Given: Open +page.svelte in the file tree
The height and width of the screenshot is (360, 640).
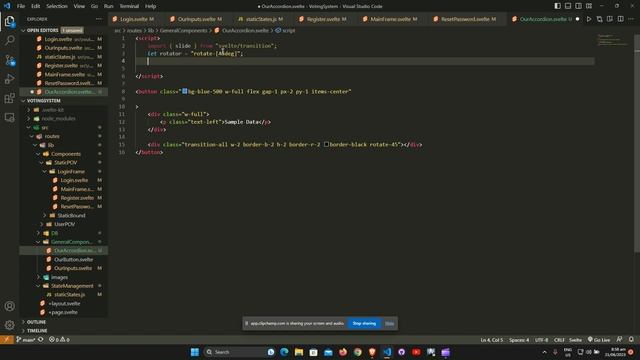Looking at the screenshot, I should pos(63,312).
